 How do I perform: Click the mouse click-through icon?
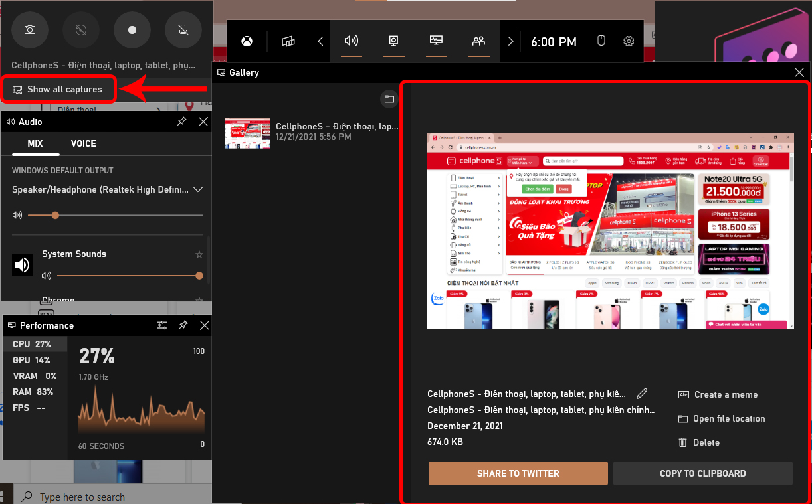tap(601, 41)
